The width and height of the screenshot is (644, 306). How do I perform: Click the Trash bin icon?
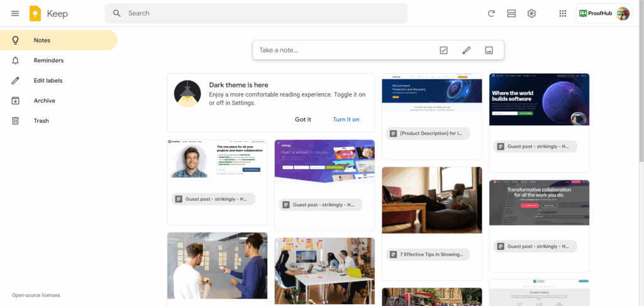15,121
